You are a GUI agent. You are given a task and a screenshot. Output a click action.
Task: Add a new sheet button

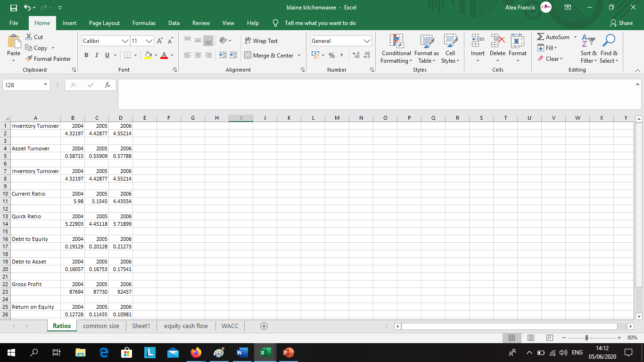tap(264, 326)
